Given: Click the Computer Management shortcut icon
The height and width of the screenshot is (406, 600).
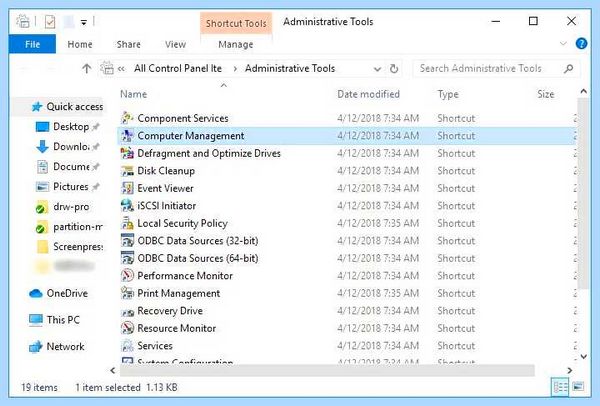Looking at the screenshot, I should coord(127,135).
